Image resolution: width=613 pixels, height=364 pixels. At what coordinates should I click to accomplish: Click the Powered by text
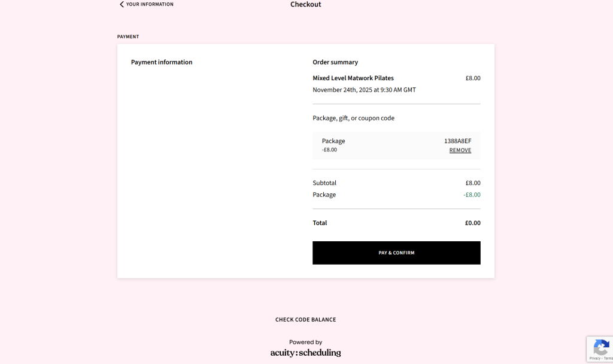305,342
